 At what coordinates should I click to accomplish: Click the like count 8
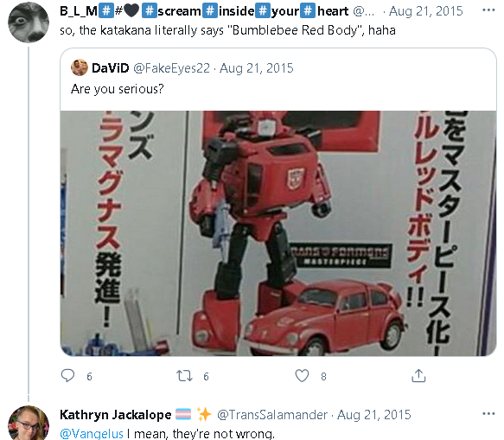323,376
